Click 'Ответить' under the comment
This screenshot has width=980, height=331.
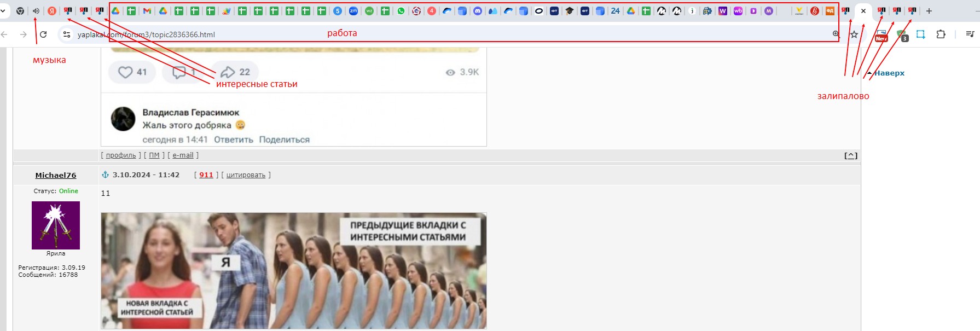(234, 140)
